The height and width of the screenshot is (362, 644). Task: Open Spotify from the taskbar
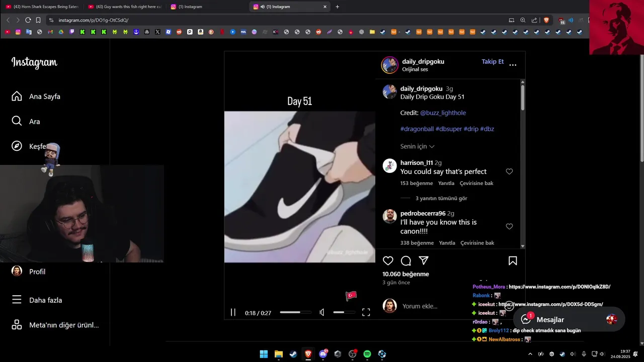tap(367, 354)
